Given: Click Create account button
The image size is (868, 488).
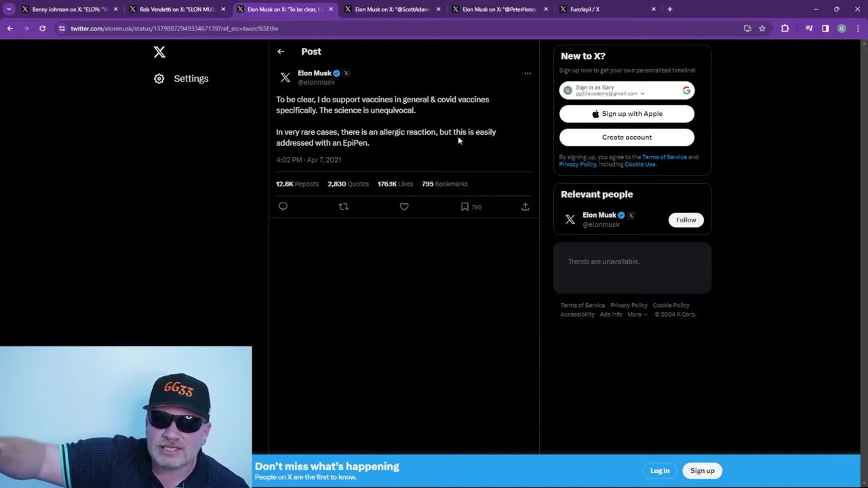Looking at the screenshot, I should coord(627,137).
